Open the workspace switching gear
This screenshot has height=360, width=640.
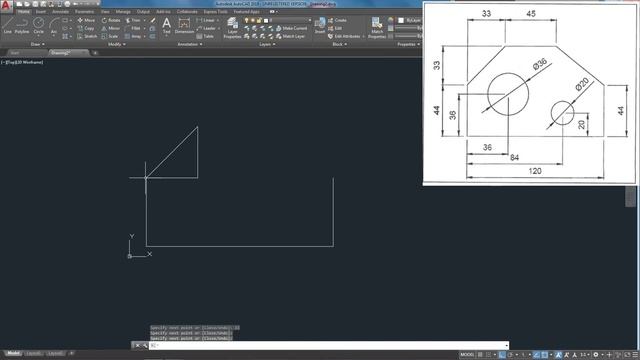596,355
